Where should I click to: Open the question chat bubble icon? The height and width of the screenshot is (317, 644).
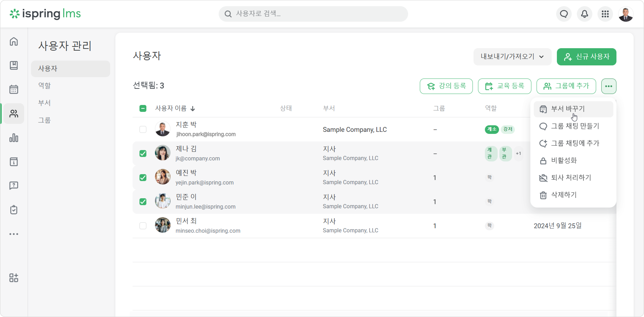(14, 186)
